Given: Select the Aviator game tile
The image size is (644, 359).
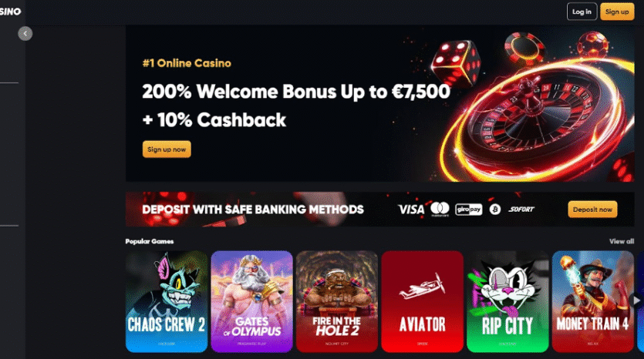Looking at the screenshot, I should coord(422,301).
